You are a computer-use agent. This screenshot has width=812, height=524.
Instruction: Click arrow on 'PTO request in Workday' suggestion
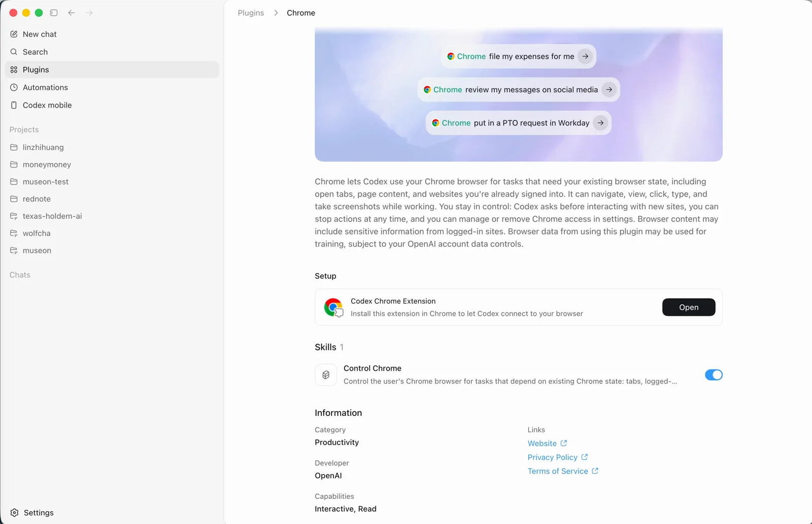click(x=600, y=123)
